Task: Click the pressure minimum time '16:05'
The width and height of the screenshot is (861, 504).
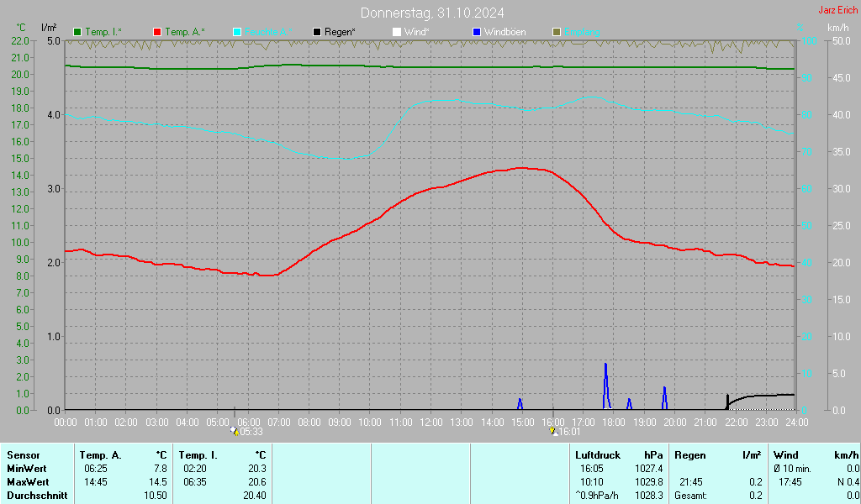Action: pyautogui.click(x=591, y=469)
